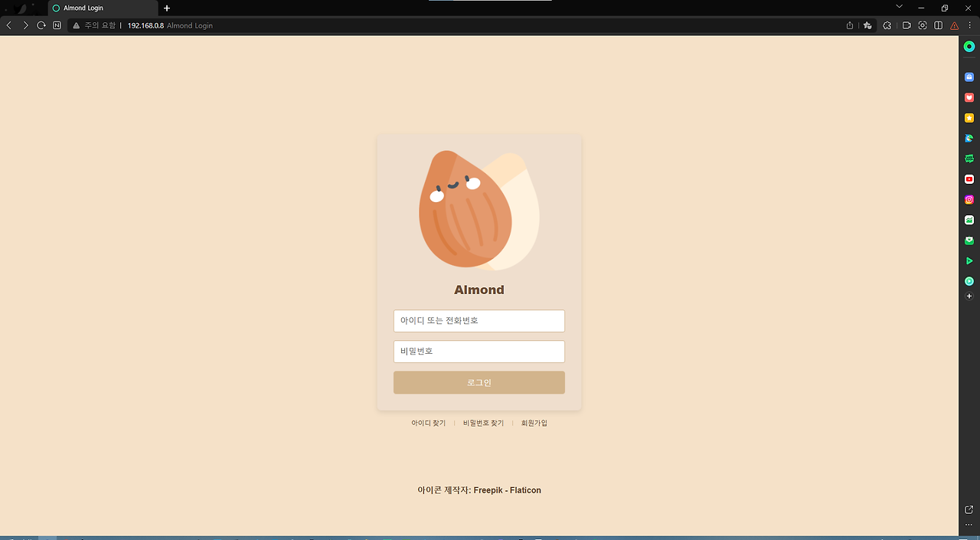980x540 pixels.
Task: Click the 로그인 login button
Action: [479, 382]
